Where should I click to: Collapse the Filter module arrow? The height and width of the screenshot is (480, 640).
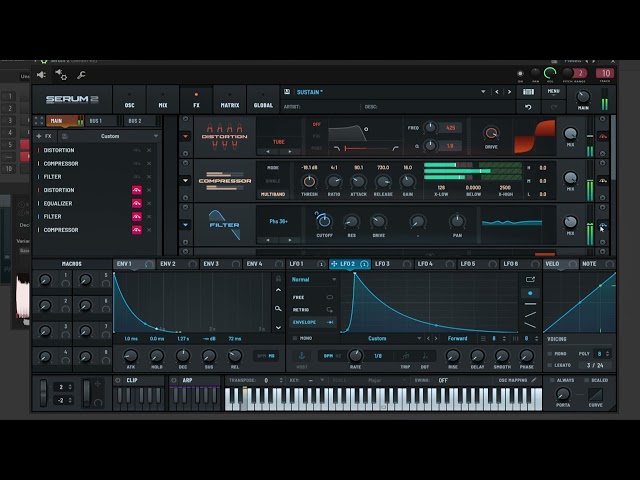pyautogui.click(x=185, y=225)
